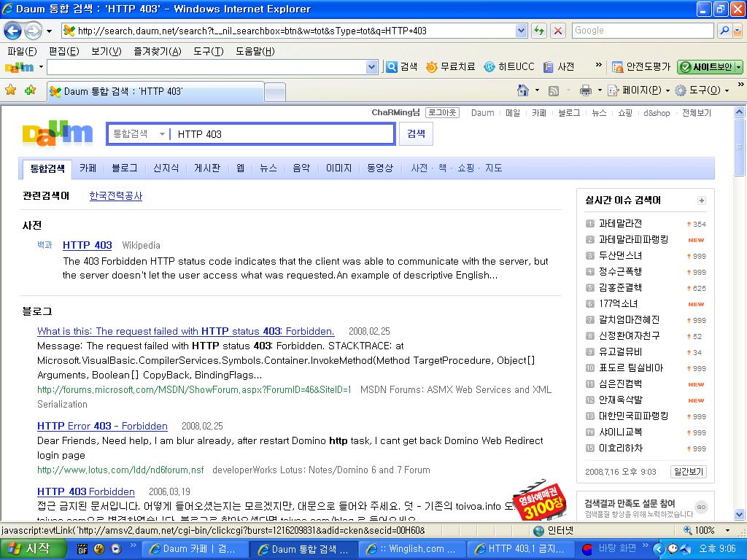Switch to Daum 카페 taskbar window
The image size is (747, 560).
click(195, 549)
